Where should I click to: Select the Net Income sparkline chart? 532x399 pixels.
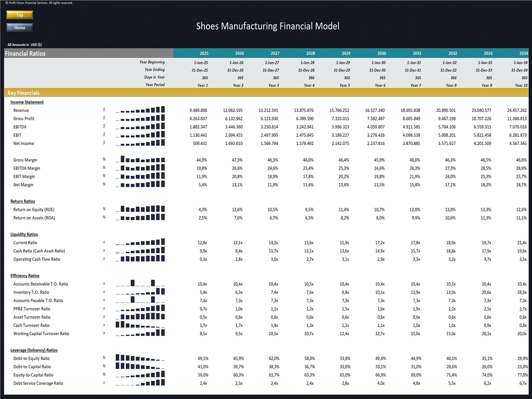(x=140, y=144)
